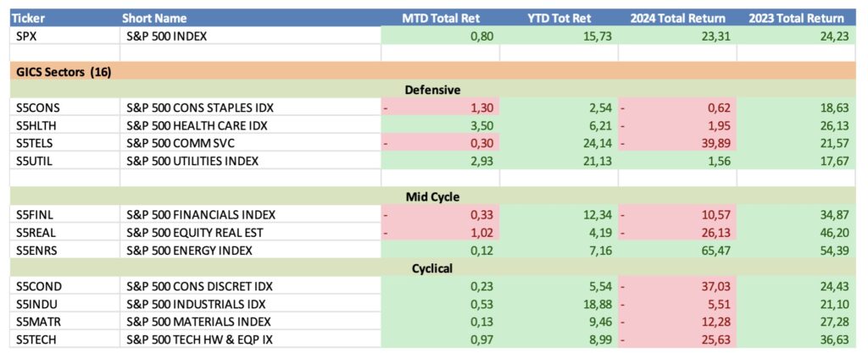
Task: Select the Defensive section label
Action: (432, 90)
